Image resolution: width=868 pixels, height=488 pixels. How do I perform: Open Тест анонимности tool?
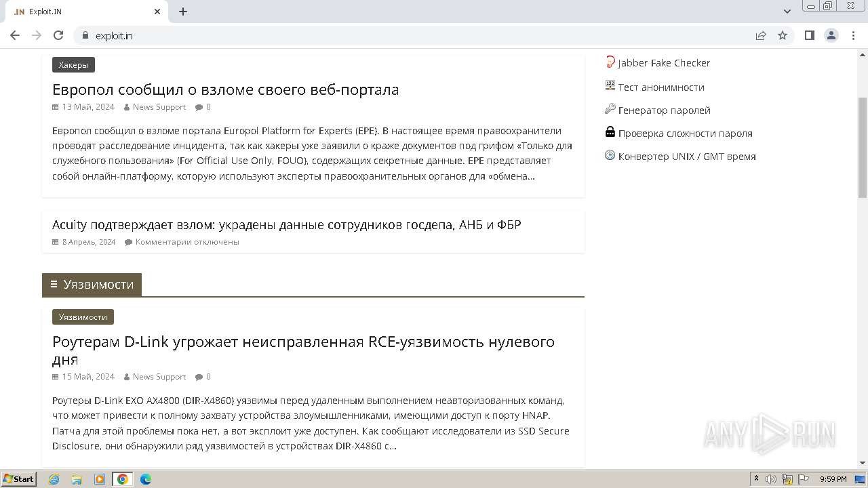coord(661,87)
